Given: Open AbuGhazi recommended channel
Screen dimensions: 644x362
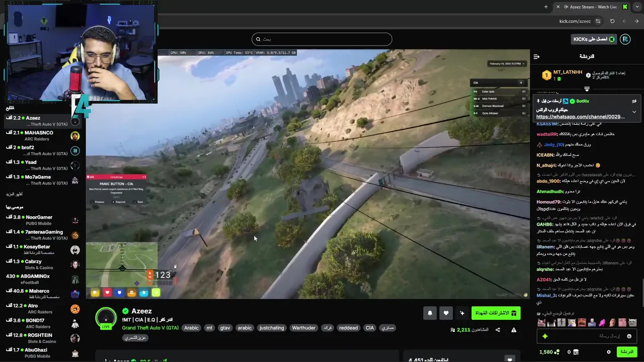Looking at the screenshot, I should coord(43,353).
